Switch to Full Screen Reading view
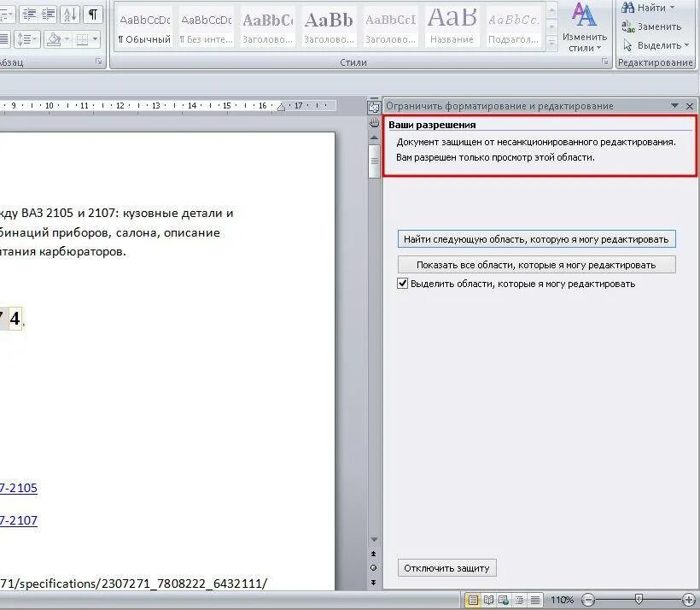The height and width of the screenshot is (610, 700). click(x=488, y=600)
